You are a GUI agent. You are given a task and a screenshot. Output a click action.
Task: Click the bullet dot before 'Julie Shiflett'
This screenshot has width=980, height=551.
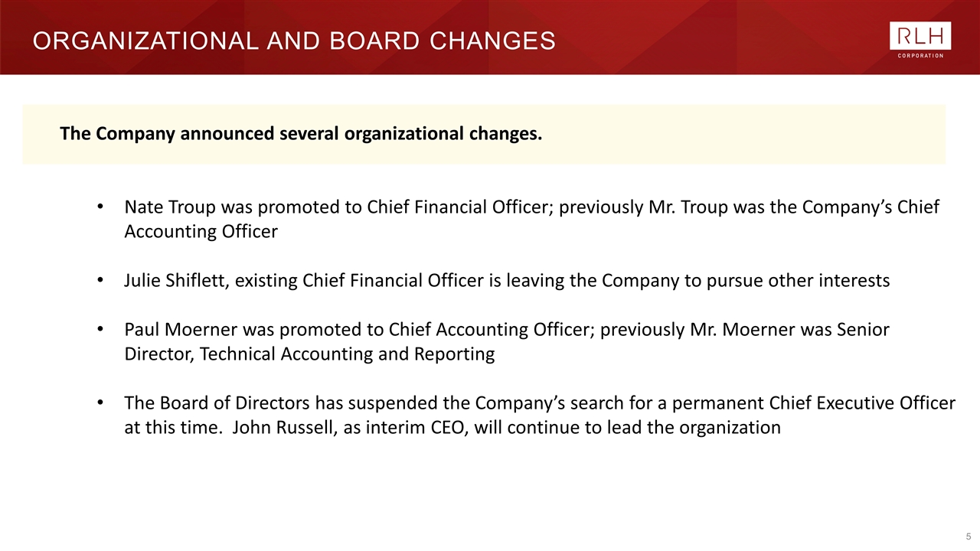[101, 282]
